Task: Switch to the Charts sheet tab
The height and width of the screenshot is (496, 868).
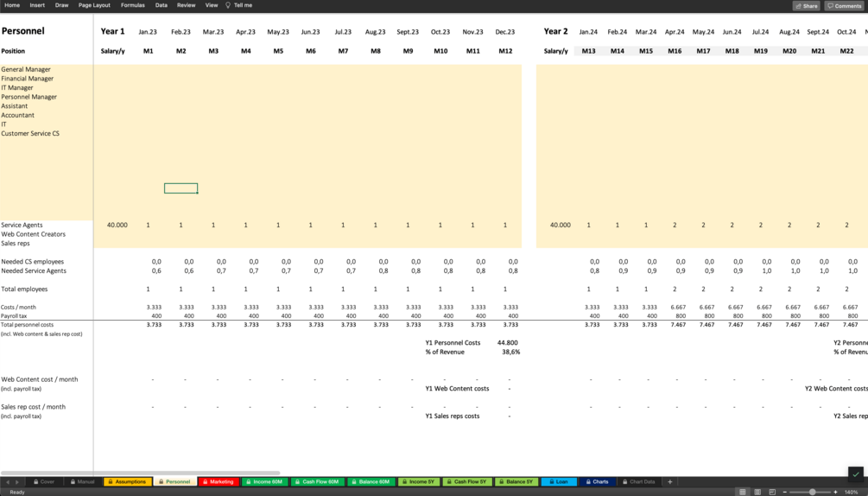Action: pyautogui.click(x=598, y=481)
